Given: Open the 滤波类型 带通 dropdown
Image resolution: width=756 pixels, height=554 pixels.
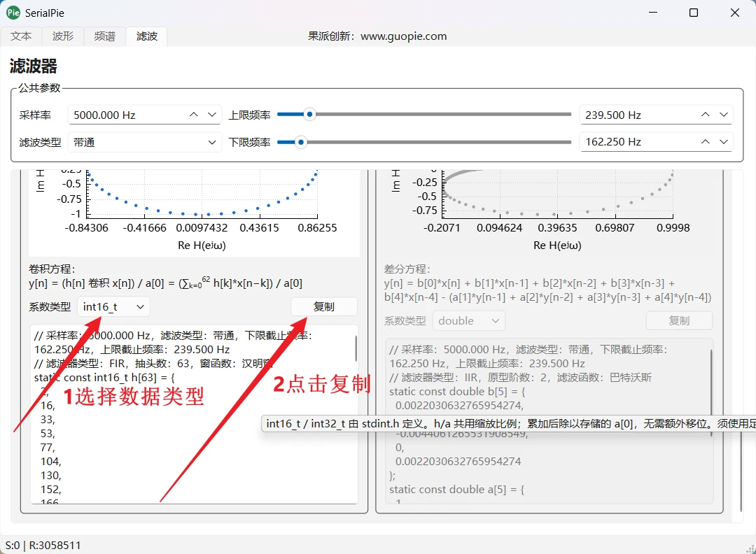Looking at the screenshot, I should 145,142.
